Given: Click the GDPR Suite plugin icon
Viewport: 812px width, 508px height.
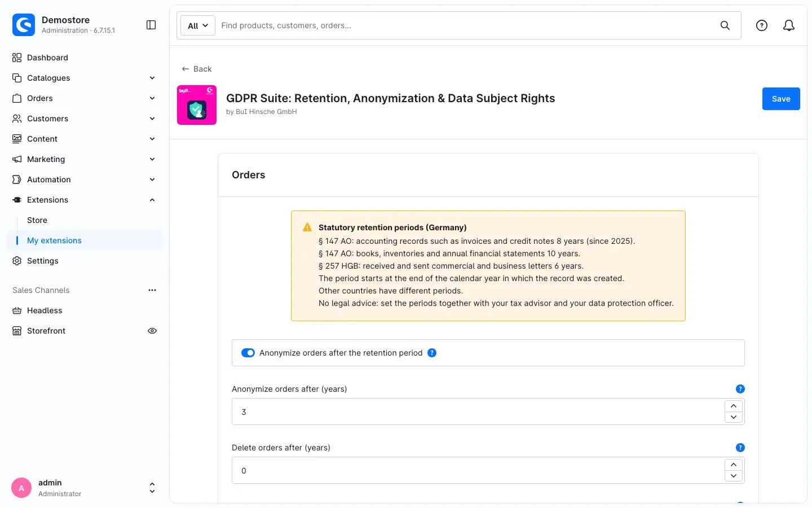Looking at the screenshot, I should click(197, 105).
